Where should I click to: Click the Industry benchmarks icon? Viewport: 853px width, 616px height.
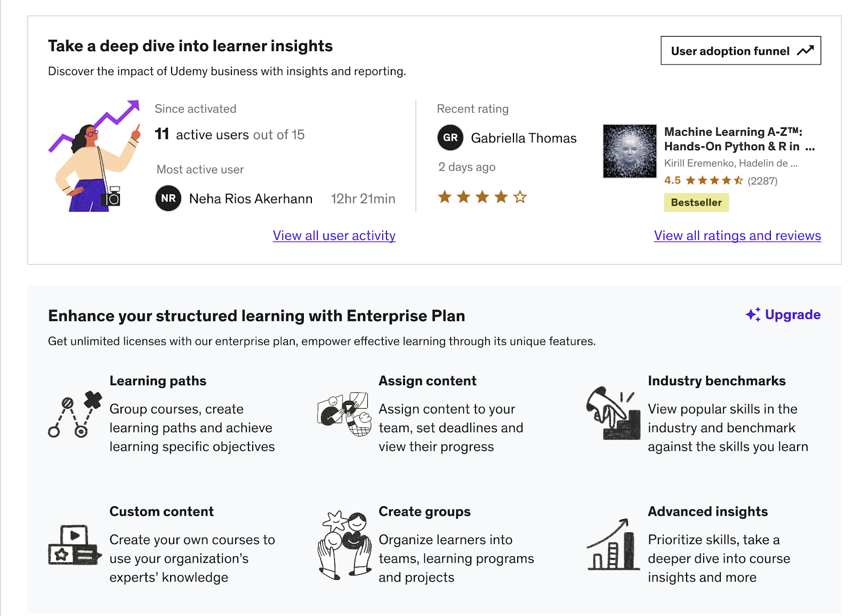614,414
